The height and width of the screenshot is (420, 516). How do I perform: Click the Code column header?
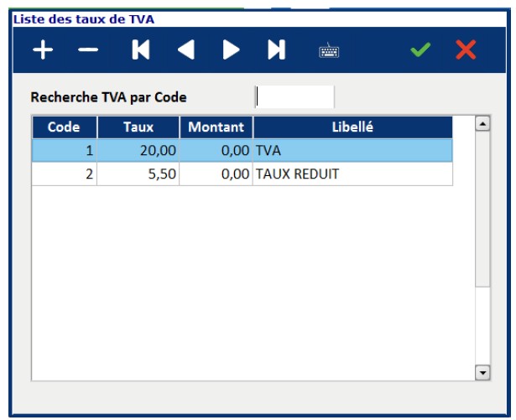(65, 127)
